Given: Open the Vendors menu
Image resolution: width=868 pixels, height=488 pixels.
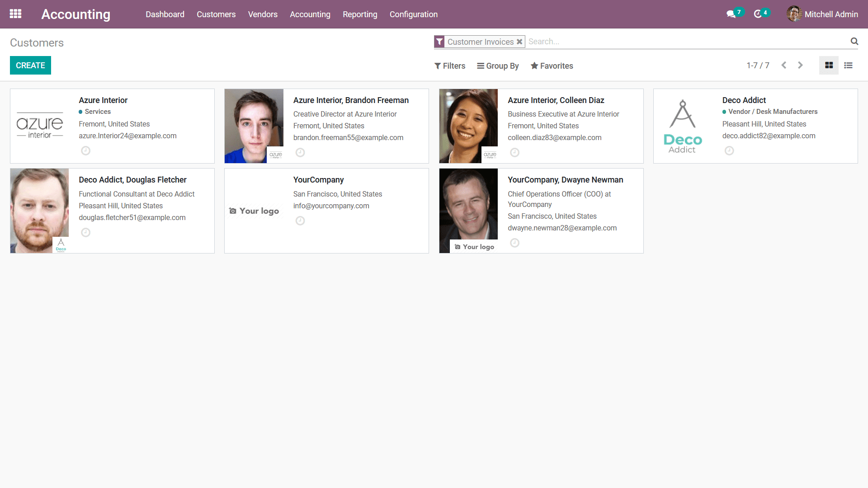Looking at the screenshot, I should tap(263, 14).
